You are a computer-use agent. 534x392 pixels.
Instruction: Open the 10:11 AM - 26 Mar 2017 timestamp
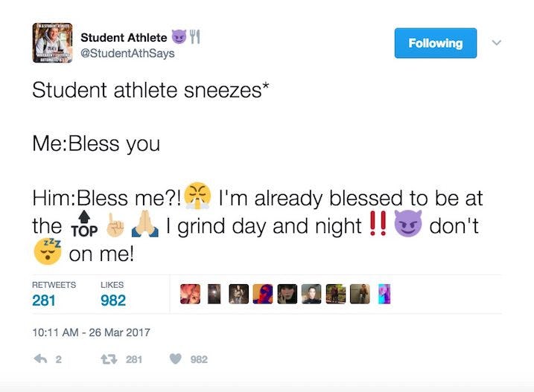(91, 331)
